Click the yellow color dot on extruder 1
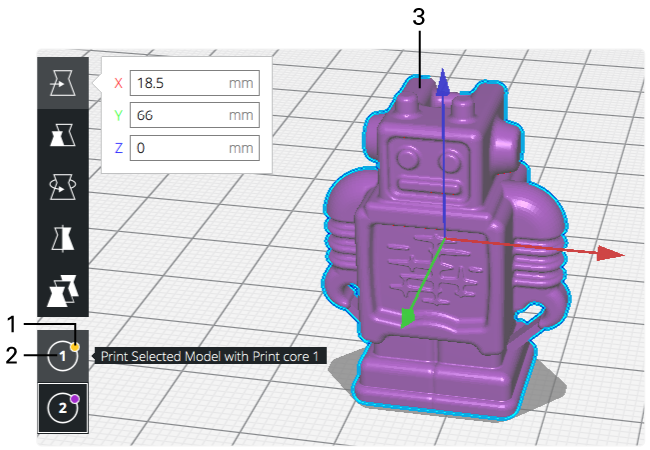 coord(75,347)
